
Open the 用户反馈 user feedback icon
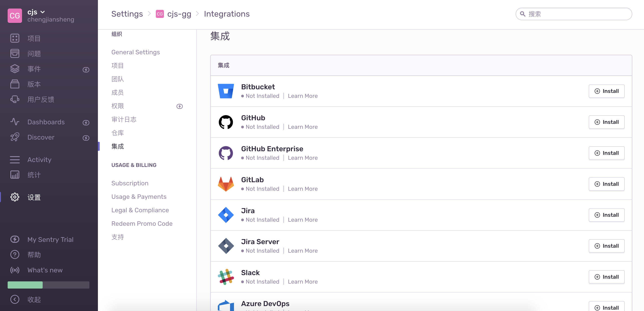tap(15, 99)
